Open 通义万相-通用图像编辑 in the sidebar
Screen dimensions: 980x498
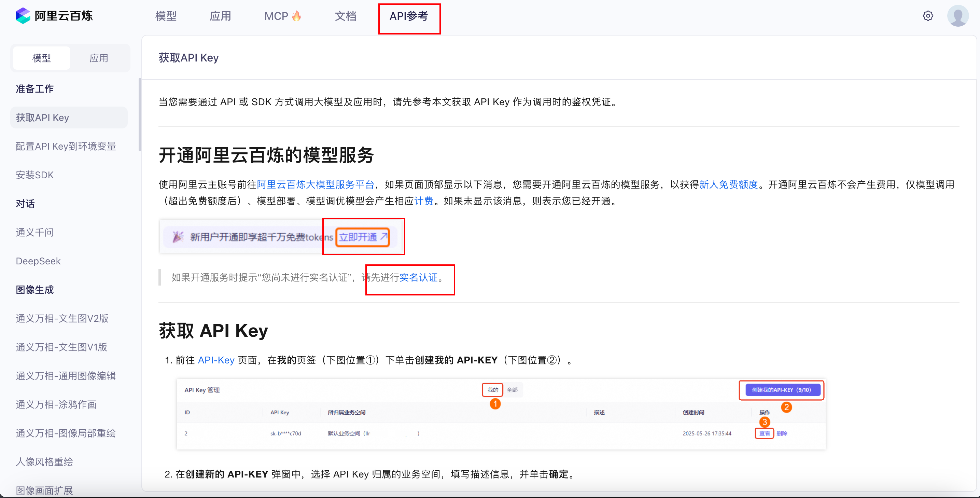(x=66, y=376)
